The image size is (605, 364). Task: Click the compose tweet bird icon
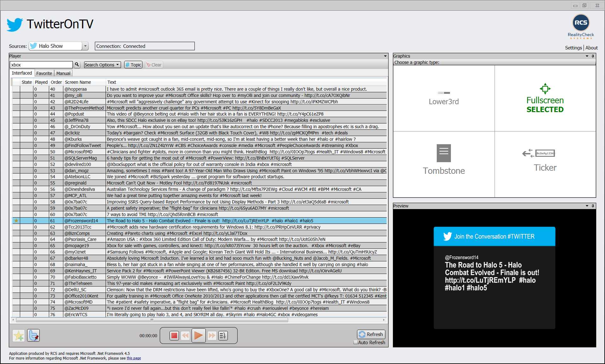point(33,336)
